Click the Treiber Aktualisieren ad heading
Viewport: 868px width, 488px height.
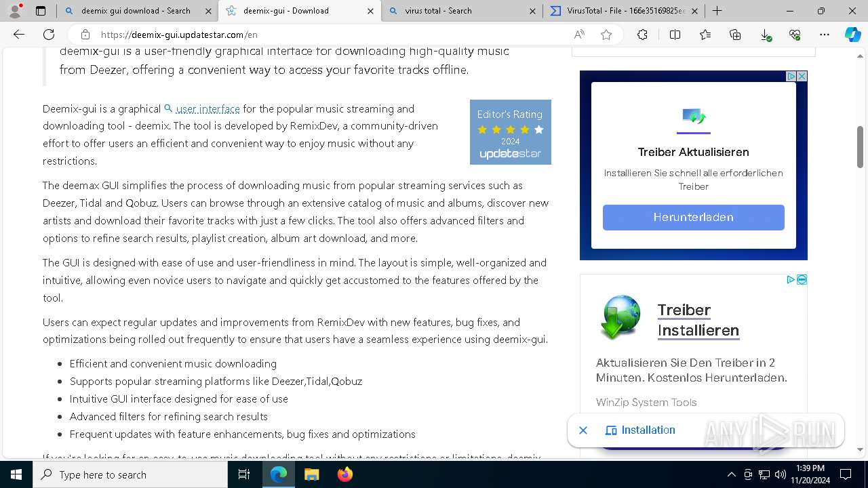pos(693,152)
